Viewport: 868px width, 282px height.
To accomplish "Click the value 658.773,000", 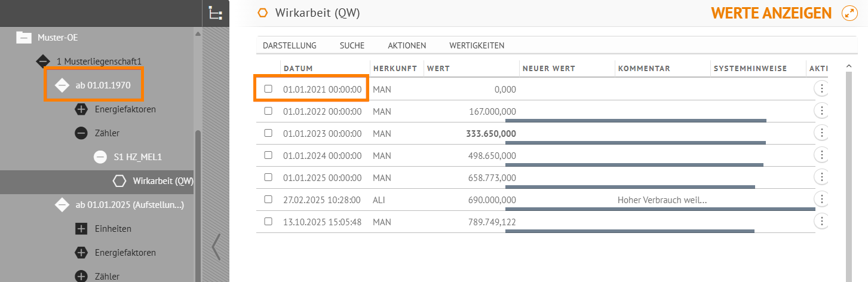I will click(x=492, y=177).
